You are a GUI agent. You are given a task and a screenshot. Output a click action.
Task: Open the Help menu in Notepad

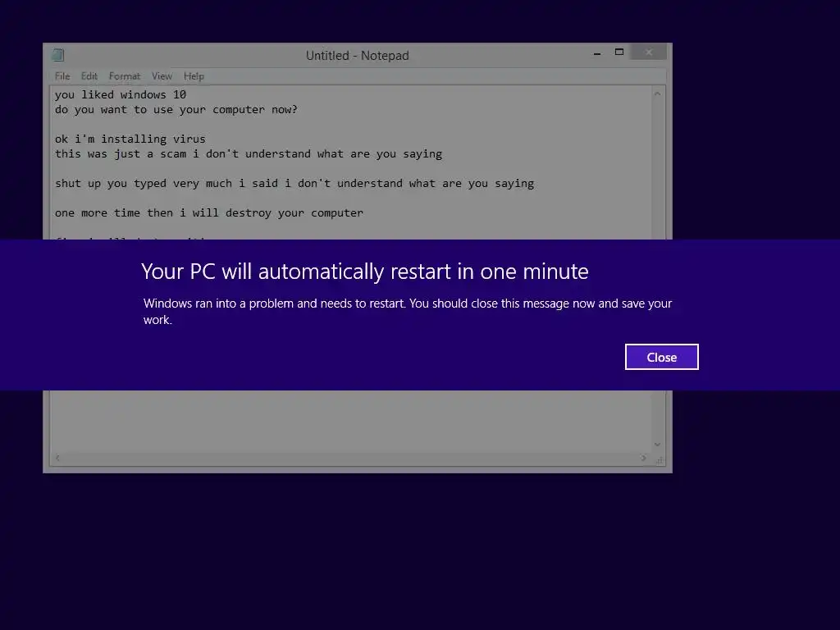194,76
